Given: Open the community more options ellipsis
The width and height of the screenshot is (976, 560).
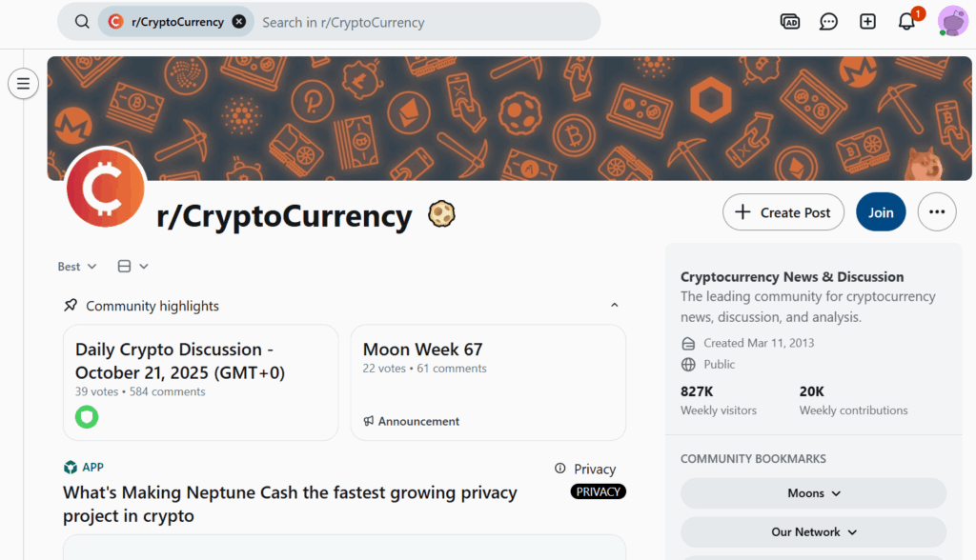Looking at the screenshot, I should pos(936,212).
